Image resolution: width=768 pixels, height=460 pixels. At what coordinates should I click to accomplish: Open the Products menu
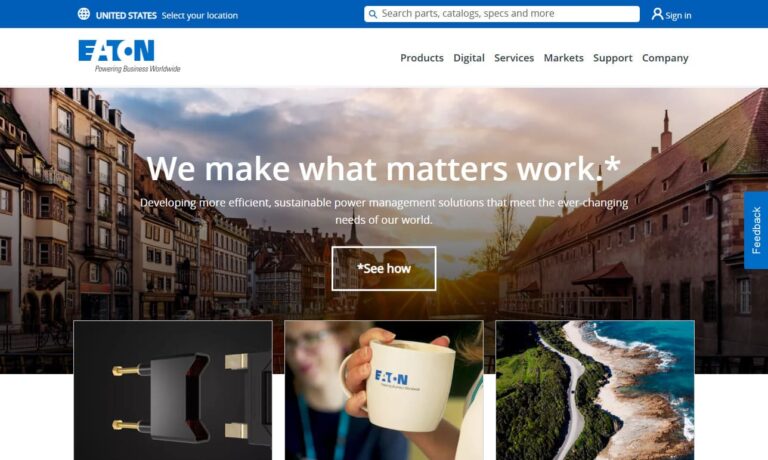tap(422, 58)
